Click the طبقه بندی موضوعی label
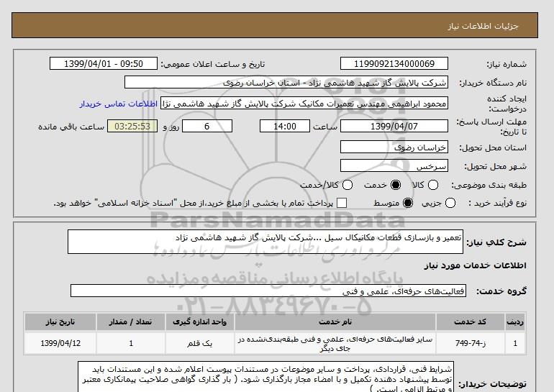 (x=489, y=185)
